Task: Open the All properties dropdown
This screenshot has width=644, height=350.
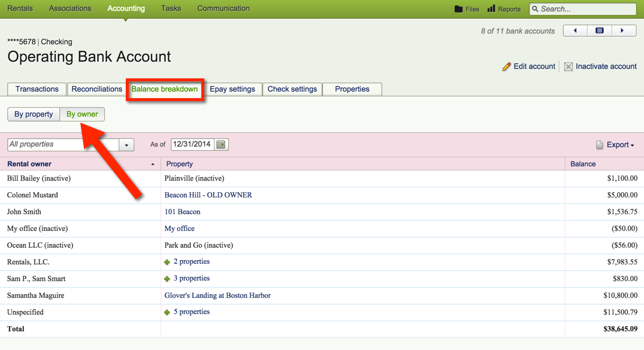Action: [x=126, y=144]
